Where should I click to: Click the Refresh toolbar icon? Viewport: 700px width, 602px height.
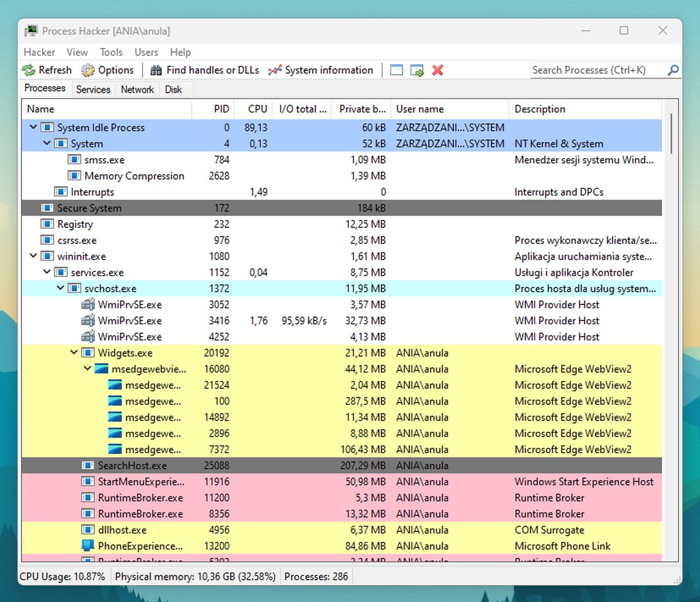[29, 71]
